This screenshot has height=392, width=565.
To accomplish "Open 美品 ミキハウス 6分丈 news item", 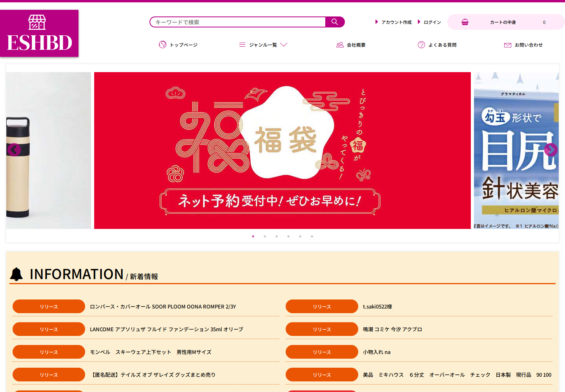I will [457, 375].
